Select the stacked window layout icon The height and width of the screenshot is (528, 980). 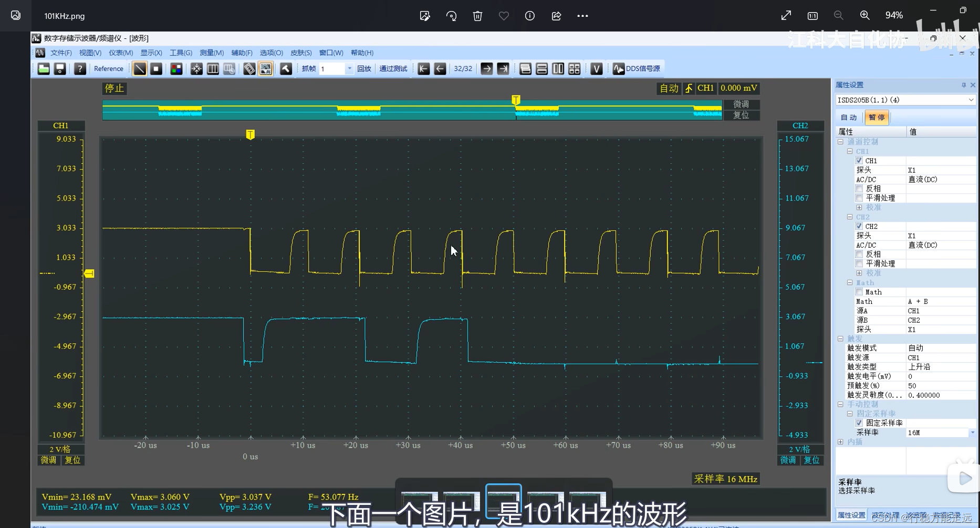[525, 69]
